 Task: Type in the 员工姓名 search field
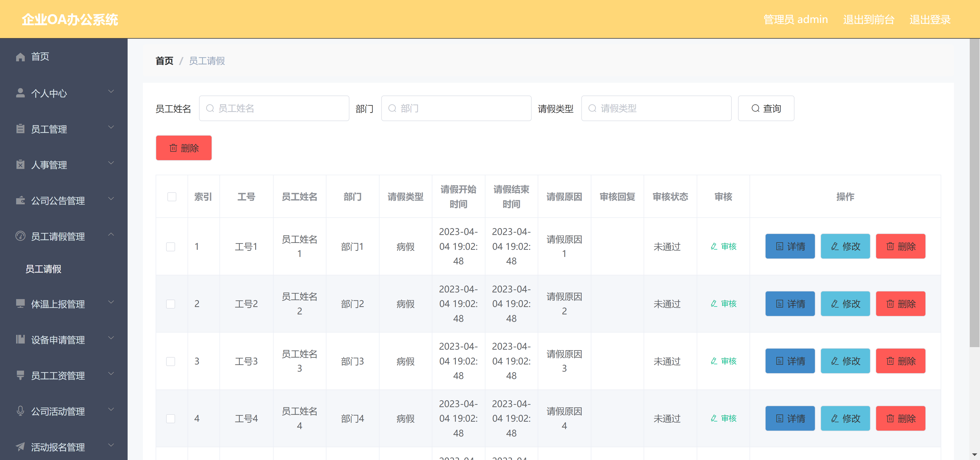[274, 108]
